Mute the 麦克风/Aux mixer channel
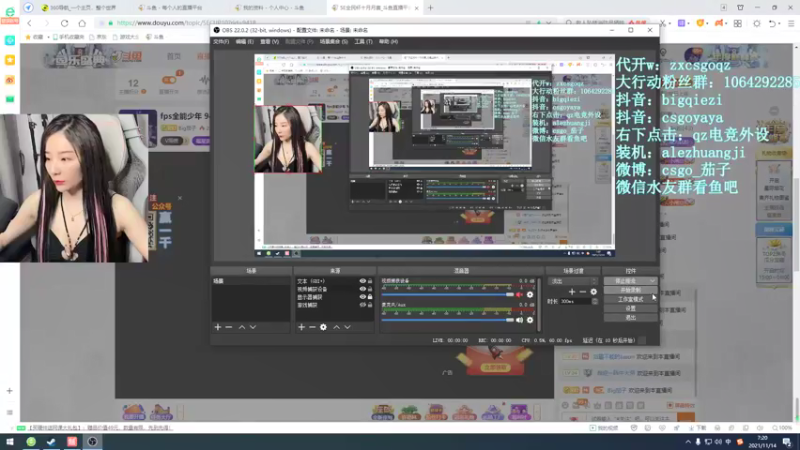 pos(519,320)
